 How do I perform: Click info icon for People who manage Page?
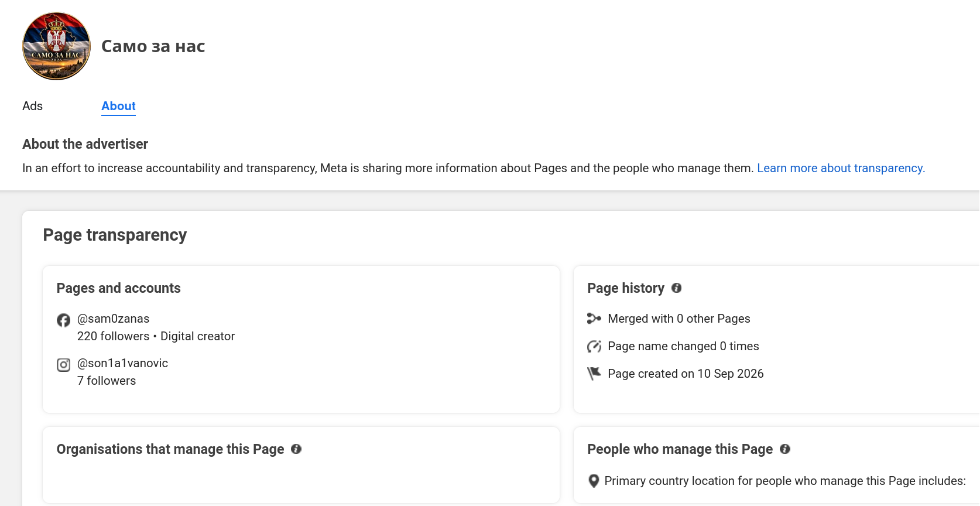785,449
